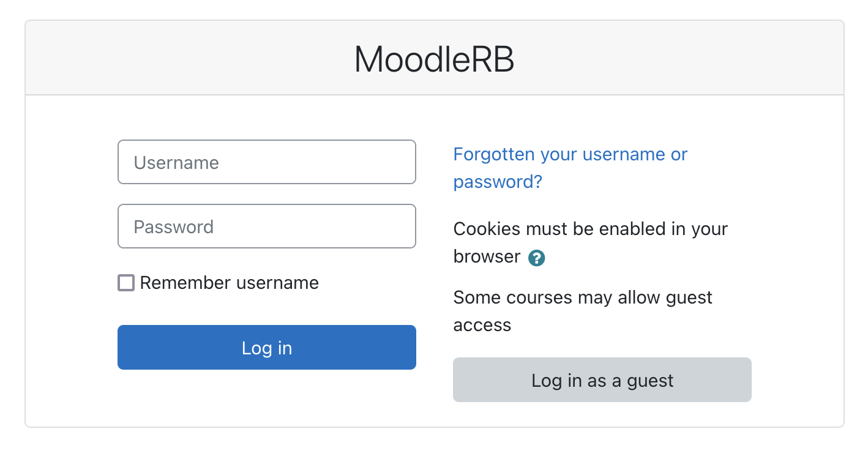Screen dimensions: 868x459
Task: Open the cookies help question mark icon
Action: pyautogui.click(x=536, y=258)
